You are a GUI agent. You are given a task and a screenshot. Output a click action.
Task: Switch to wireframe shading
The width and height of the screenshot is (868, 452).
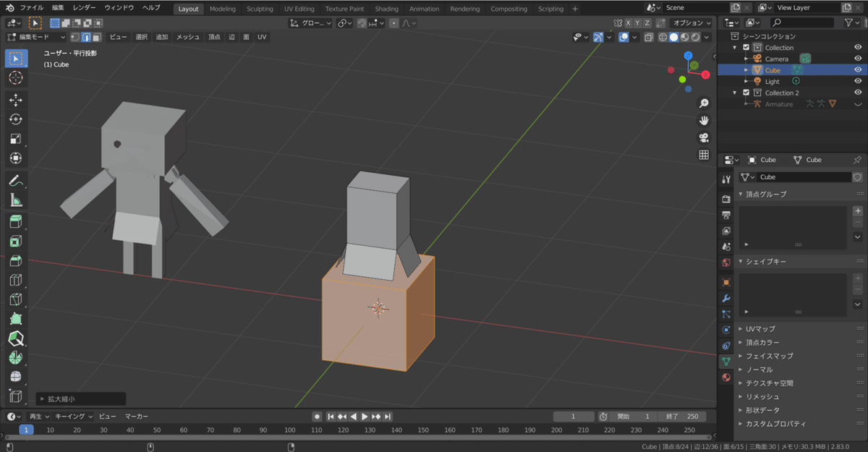[x=663, y=37]
